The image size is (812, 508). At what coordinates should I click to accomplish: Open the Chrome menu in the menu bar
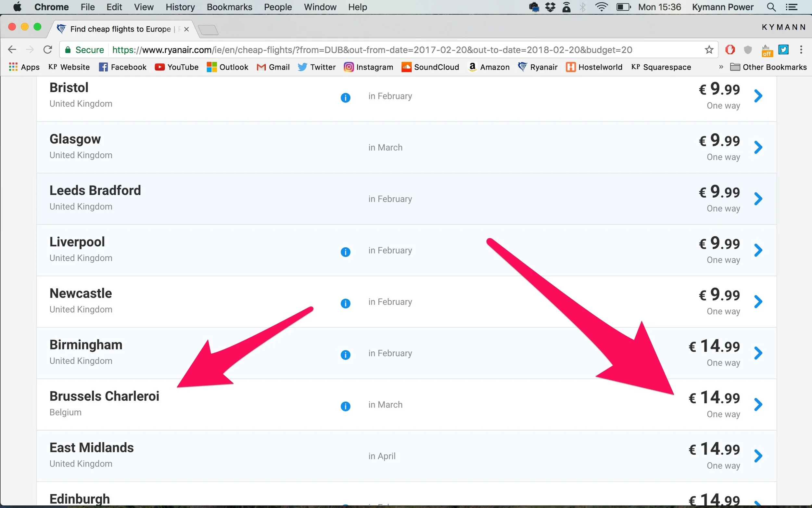pos(51,7)
